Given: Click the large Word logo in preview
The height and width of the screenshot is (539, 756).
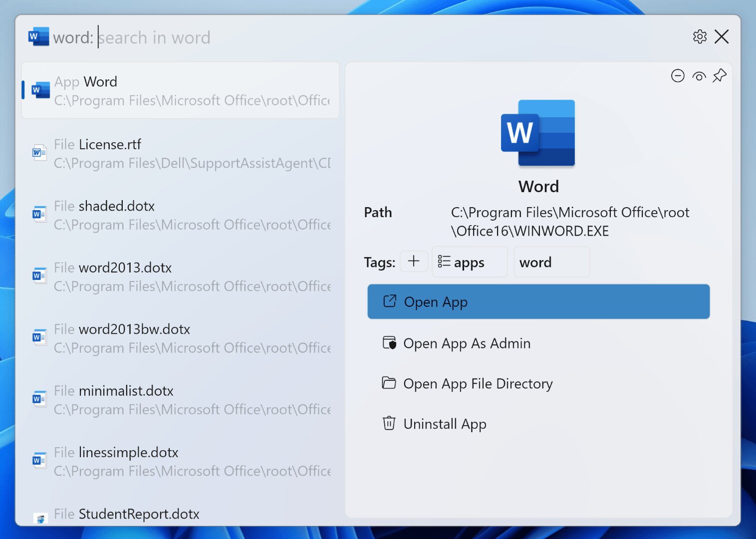Looking at the screenshot, I should [x=538, y=133].
